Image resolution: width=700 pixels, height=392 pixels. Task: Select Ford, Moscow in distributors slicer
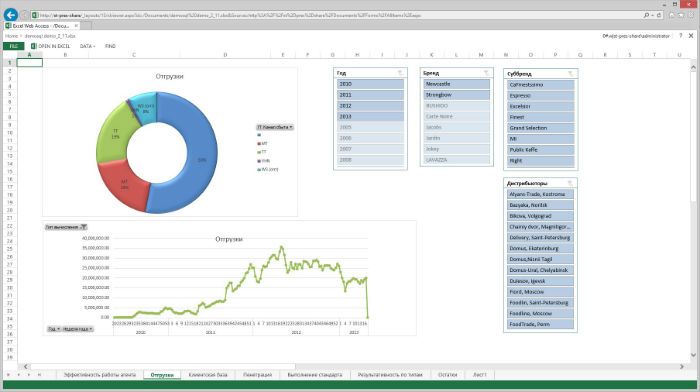coord(540,292)
